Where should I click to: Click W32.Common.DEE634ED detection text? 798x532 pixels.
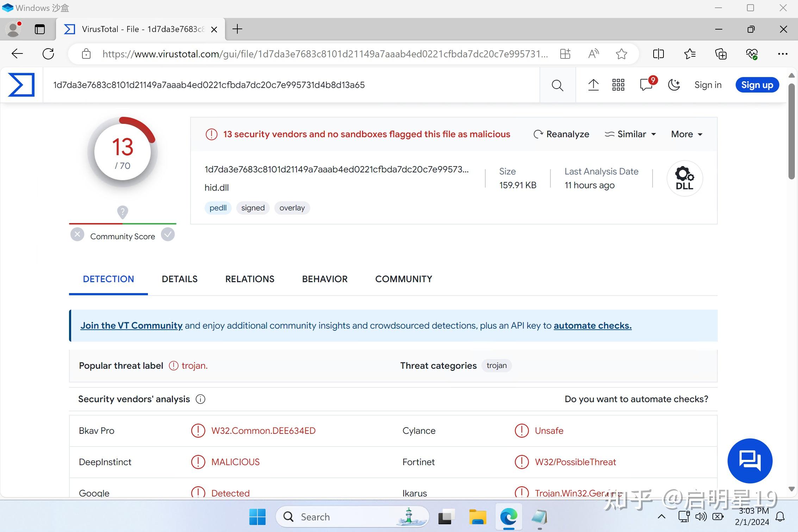pyautogui.click(x=263, y=431)
